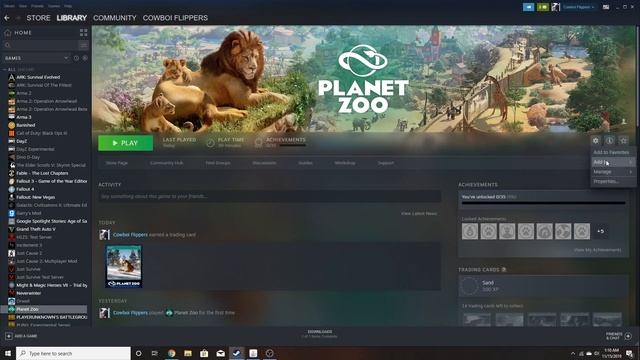This screenshot has width=640, height=360.
Task: Select Grand Theft Auto V in library
Action: tap(36, 229)
